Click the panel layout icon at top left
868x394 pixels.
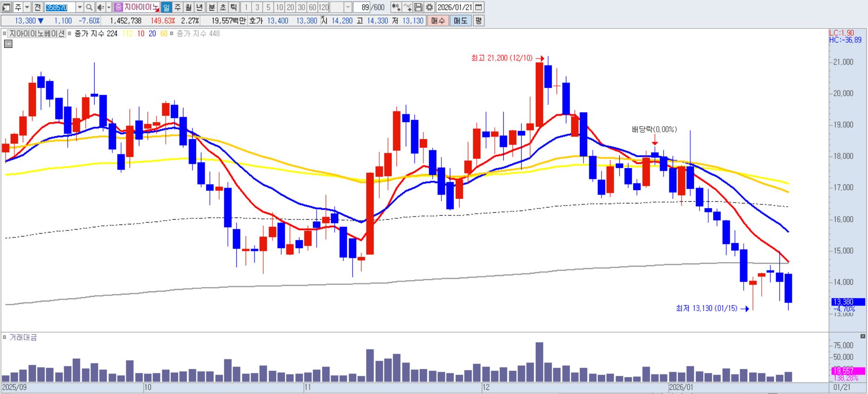click(6, 7)
